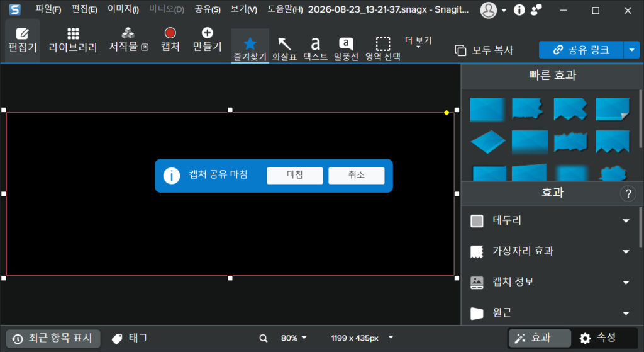Open the 라이브러리 library view
The width and height of the screenshot is (644, 352).
click(x=73, y=40)
